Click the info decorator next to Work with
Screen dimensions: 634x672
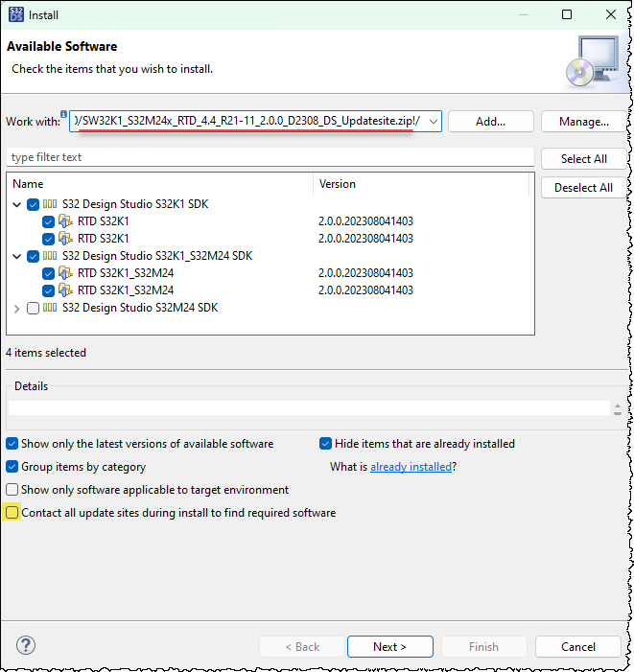(x=63, y=114)
